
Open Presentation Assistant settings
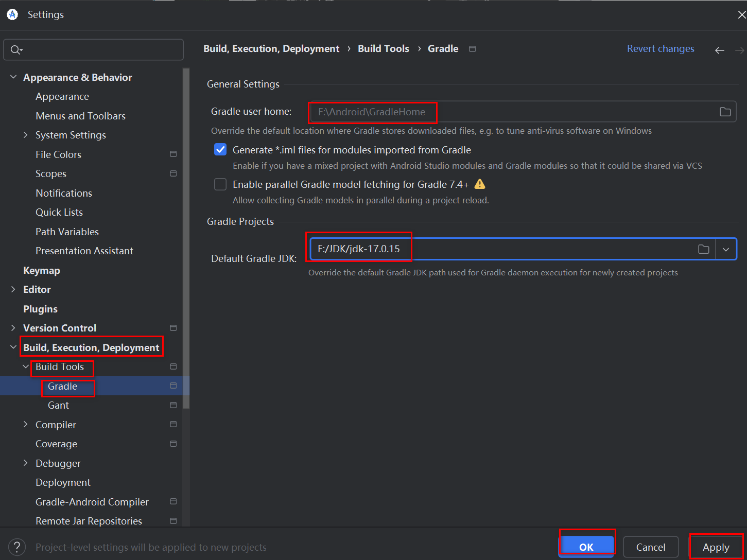click(84, 251)
